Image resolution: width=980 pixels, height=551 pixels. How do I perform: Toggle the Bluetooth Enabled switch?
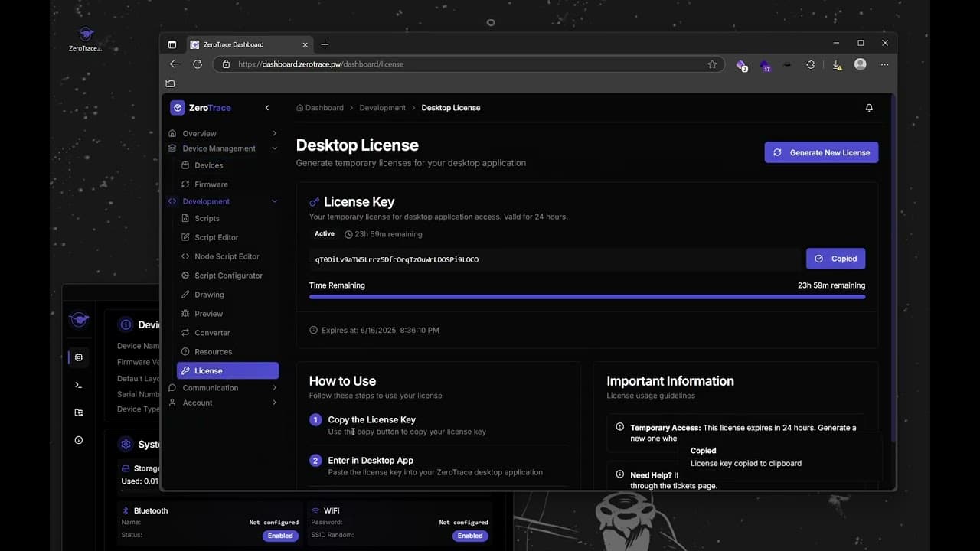click(x=279, y=536)
